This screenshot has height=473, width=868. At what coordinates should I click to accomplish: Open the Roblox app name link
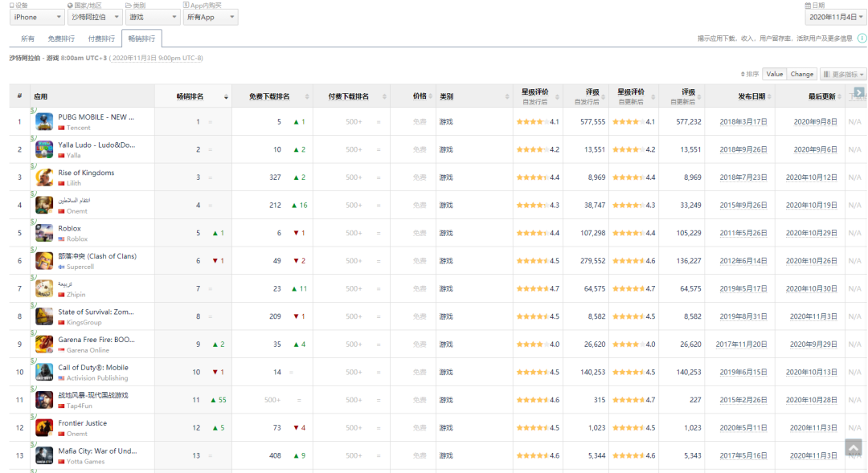[x=70, y=229]
